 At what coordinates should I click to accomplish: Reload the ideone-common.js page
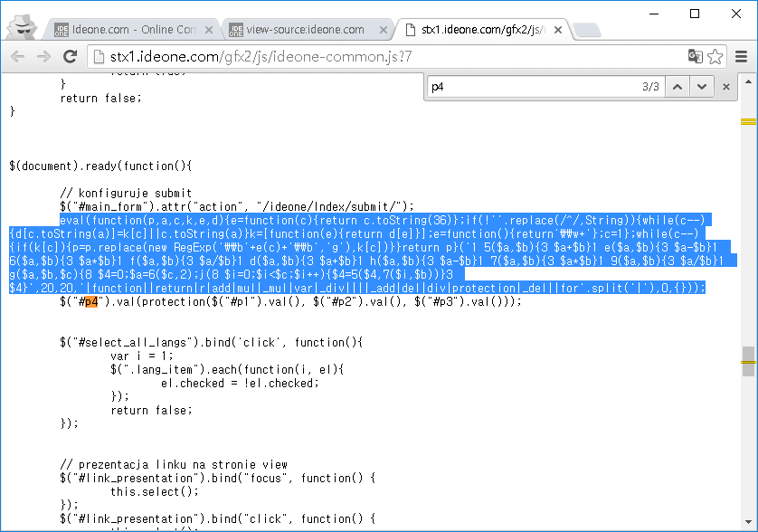click(70, 57)
